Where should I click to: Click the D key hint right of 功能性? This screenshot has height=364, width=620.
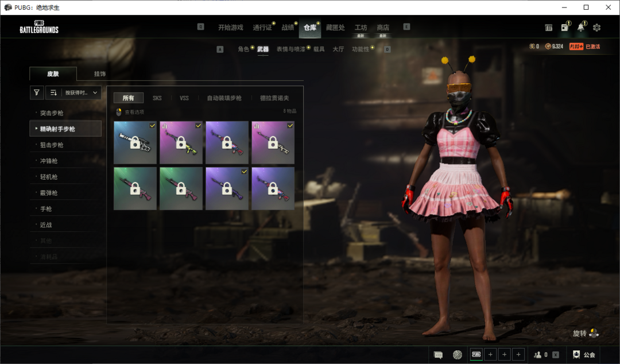(387, 49)
